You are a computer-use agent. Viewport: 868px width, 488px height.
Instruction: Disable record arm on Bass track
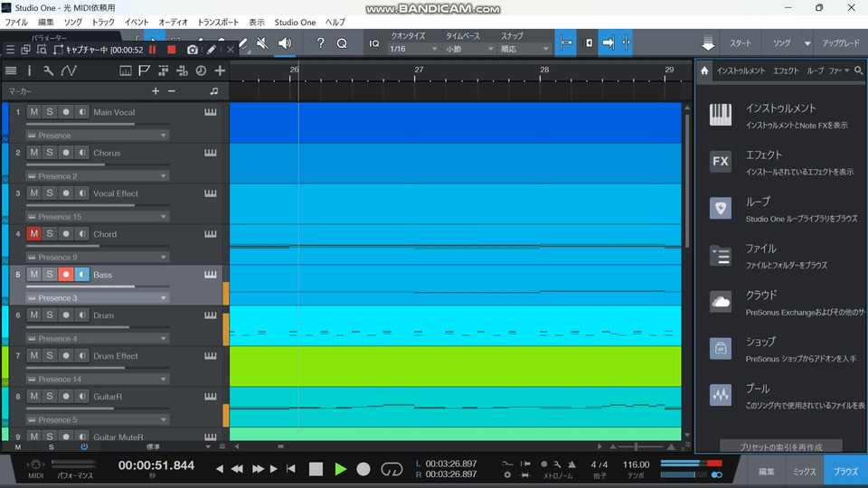[66, 275]
